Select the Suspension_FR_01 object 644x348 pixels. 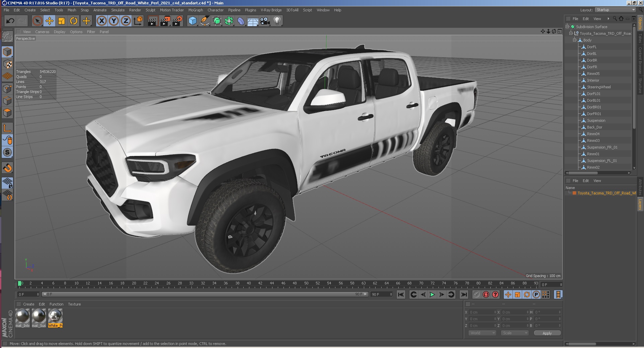click(x=602, y=147)
